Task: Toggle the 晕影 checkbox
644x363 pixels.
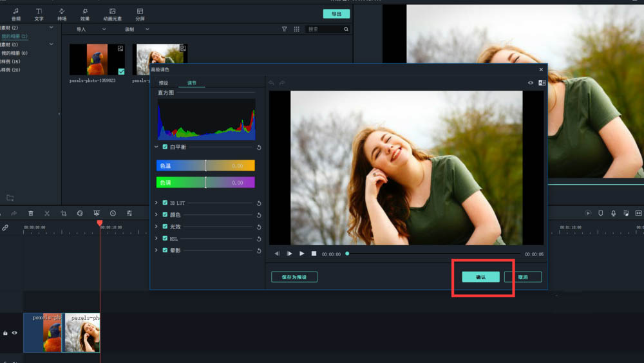Action: click(x=165, y=250)
